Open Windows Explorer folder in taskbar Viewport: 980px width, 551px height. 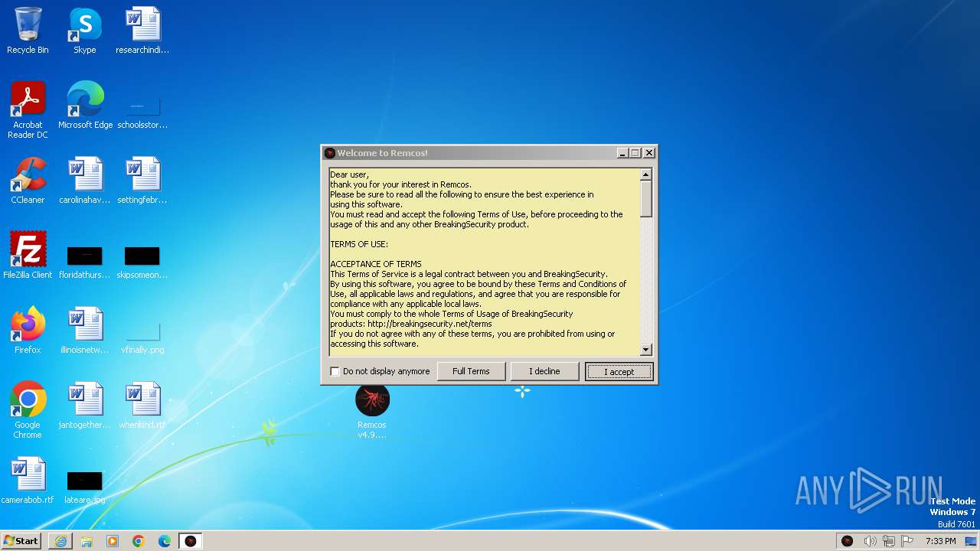pyautogui.click(x=87, y=541)
